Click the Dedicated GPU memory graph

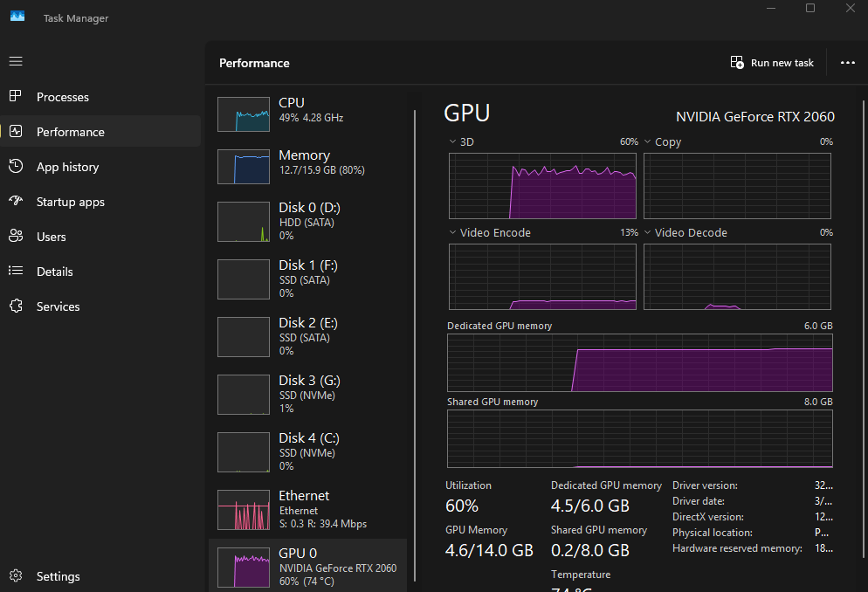640,362
